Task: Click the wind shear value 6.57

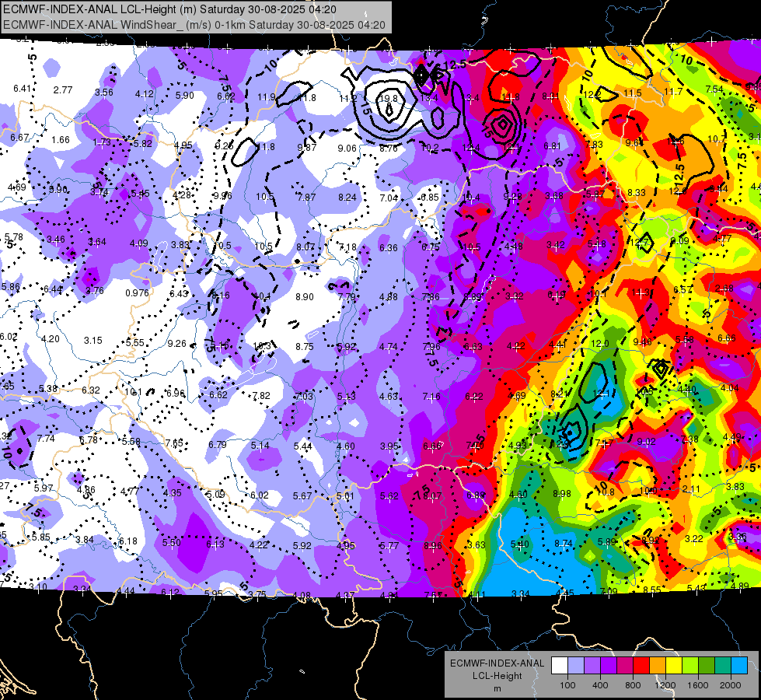Action: [x=682, y=289]
